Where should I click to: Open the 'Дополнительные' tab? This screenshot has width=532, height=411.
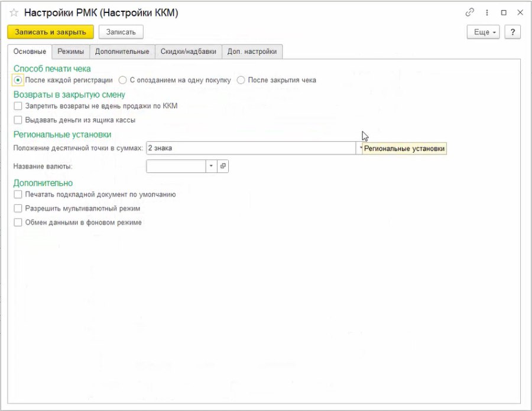click(122, 51)
